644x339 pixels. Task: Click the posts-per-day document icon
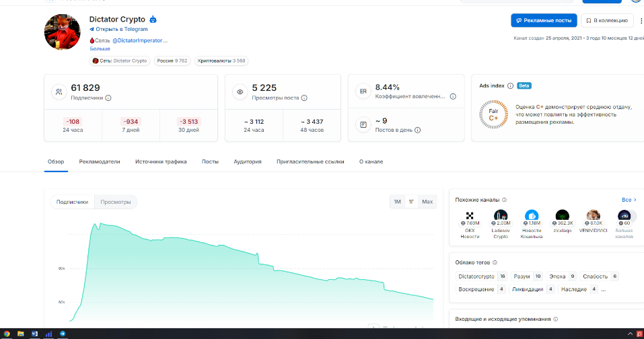coord(363,124)
